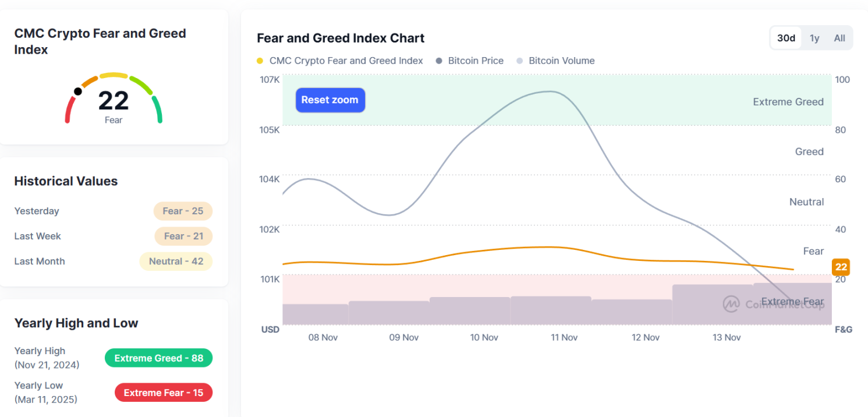Viewport: 868px width, 417px height.
Task: Click the Fear - 21 last week badge
Action: click(x=183, y=236)
